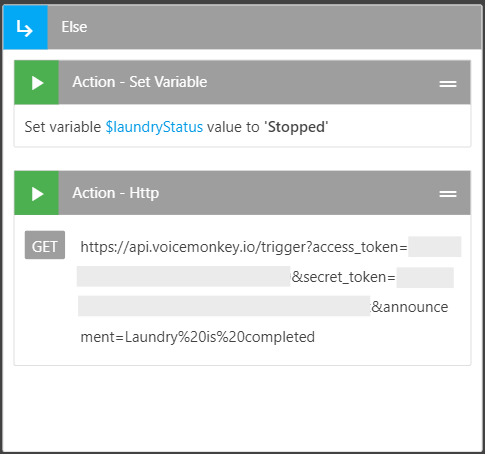This screenshot has height=454, width=485.
Task: Click the 'Set variable' description words
Action: point(63,127)
